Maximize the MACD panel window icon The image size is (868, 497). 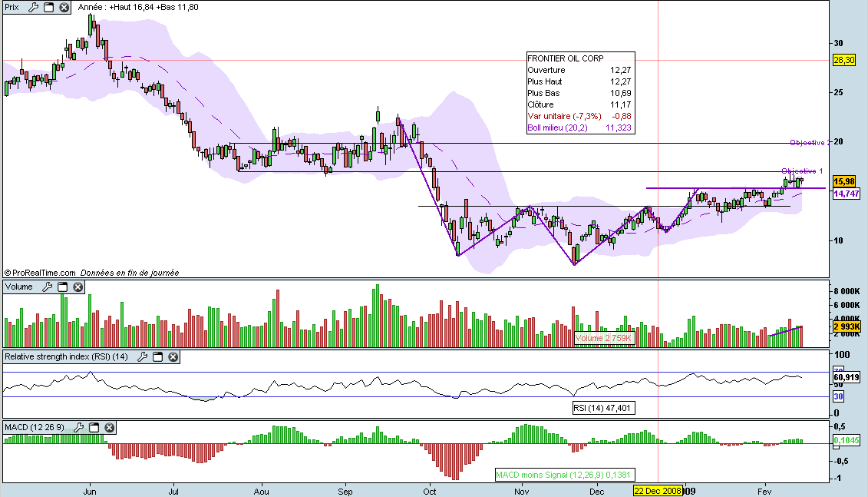pos(94,427)
